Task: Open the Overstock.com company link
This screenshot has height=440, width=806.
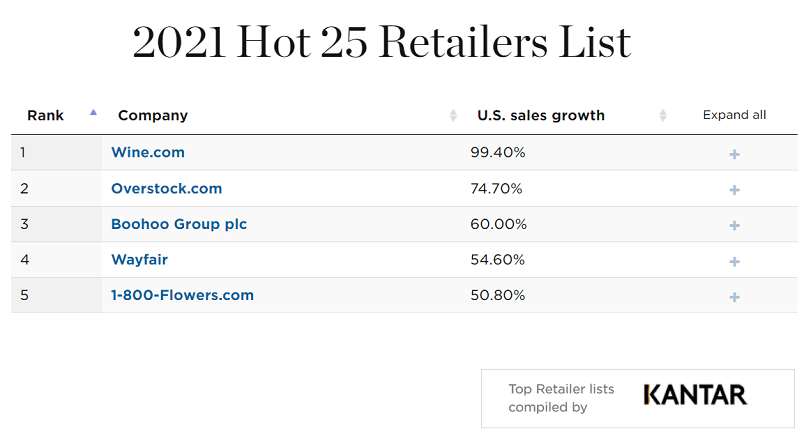Action: 166,188
